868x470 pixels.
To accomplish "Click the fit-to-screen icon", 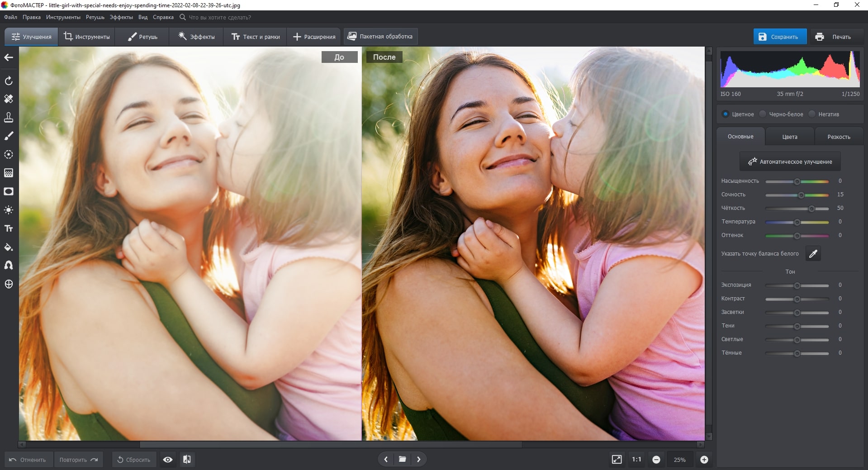I will click(617, 460).
